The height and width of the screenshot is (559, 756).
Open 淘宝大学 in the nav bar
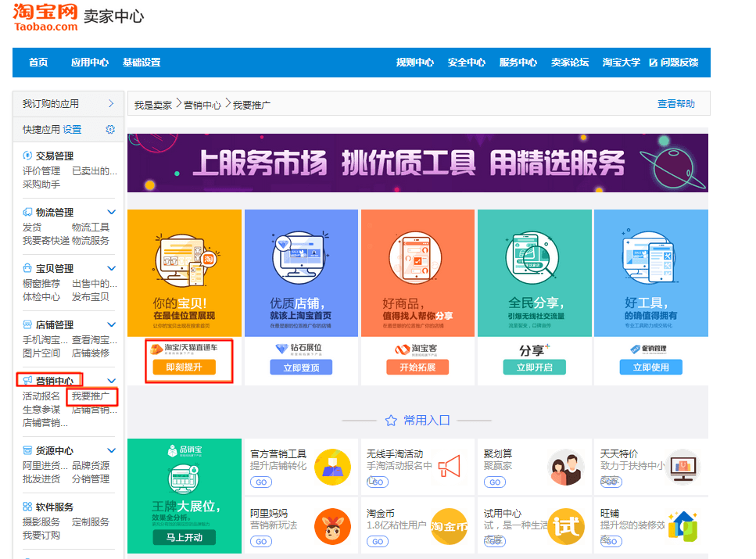[x=622, y=63]
